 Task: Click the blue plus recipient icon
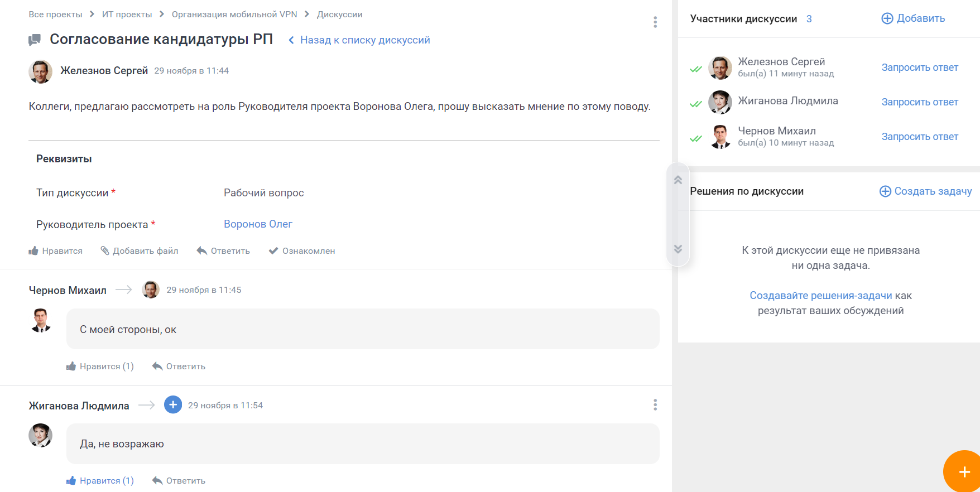(x=173, y=404)
